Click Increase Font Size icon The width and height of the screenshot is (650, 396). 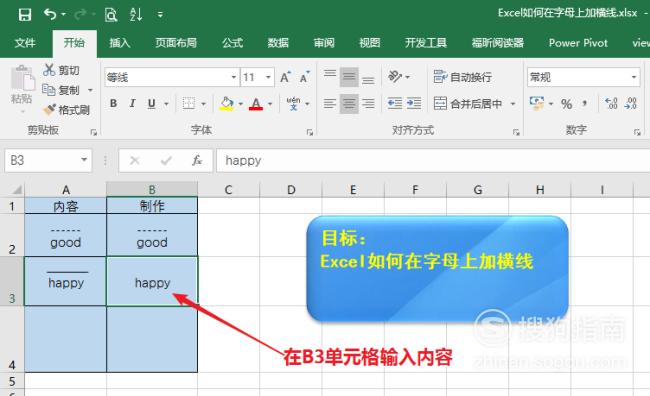(285, 77)
